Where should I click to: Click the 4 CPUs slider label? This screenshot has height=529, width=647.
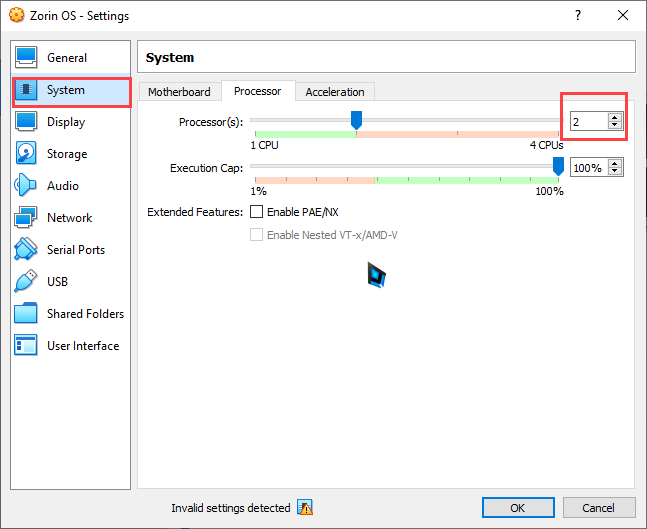[x=546, y=145]
